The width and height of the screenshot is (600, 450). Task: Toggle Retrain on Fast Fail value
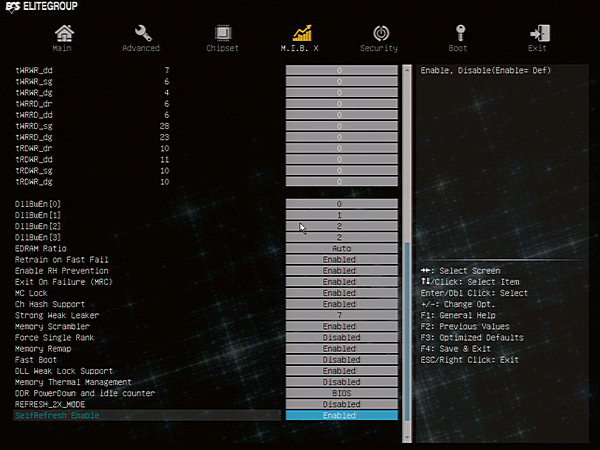pos(342,259)
